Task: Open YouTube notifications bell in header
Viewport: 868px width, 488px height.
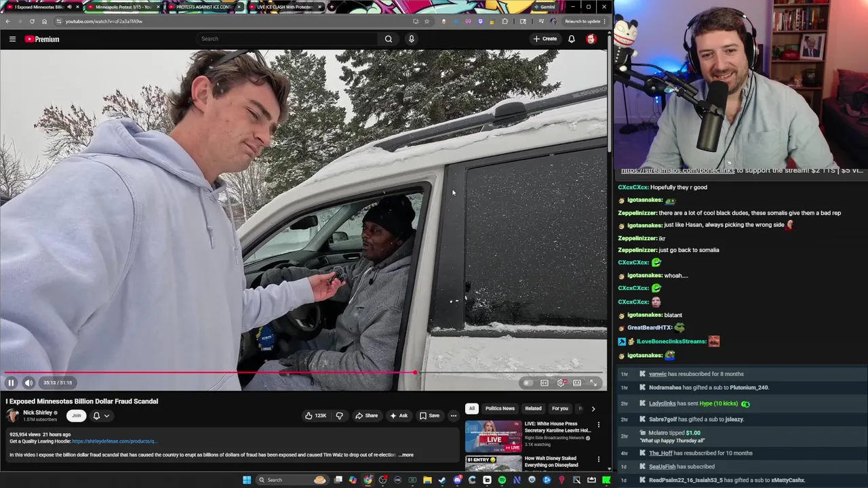Action: tap(572, 39)
